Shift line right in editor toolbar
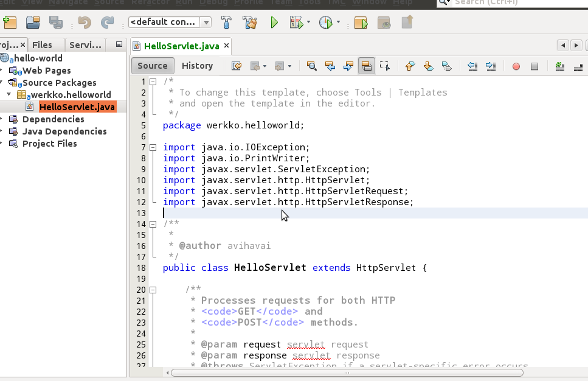 point(491,66)
